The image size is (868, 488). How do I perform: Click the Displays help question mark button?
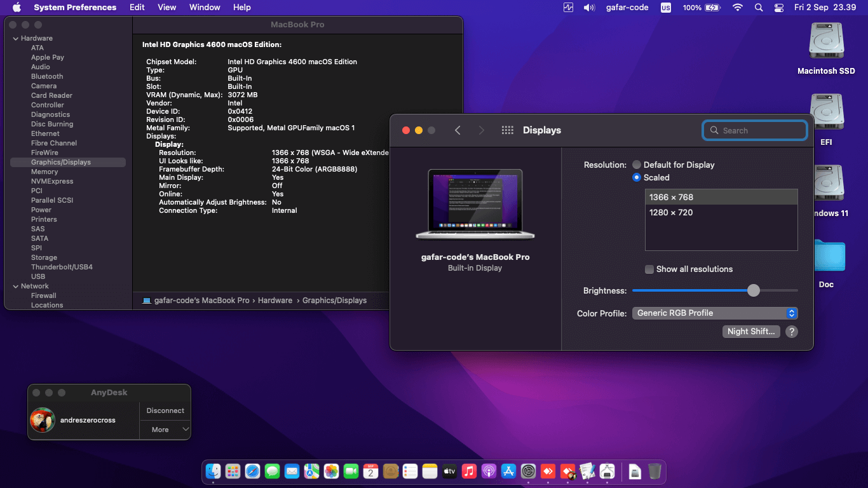point(791,332)
